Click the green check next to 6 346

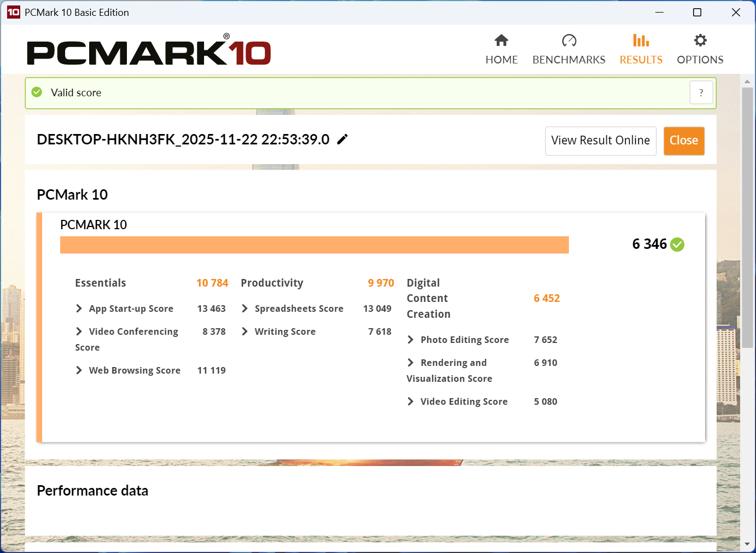[677, 245]
